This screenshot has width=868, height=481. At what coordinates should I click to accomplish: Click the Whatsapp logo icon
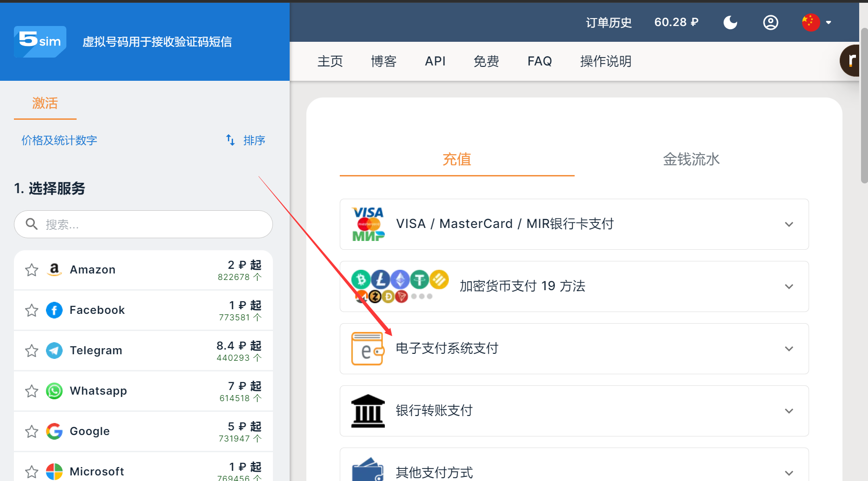tap(54, 391)
